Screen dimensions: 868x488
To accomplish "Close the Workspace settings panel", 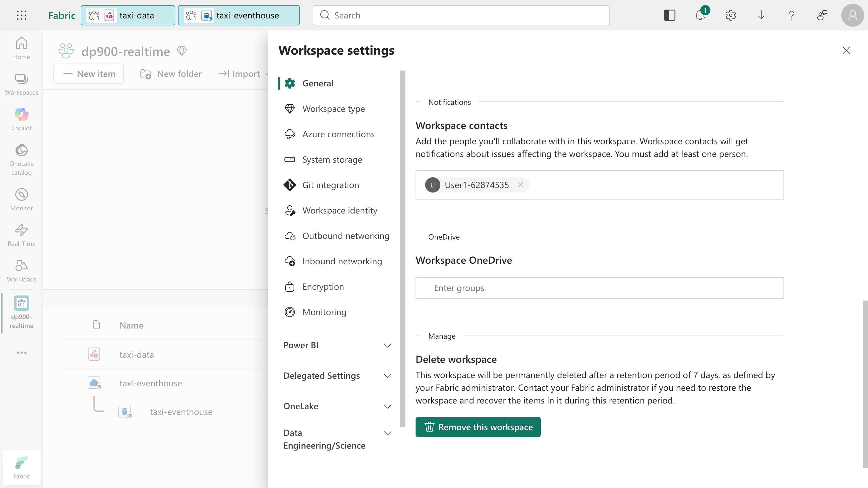I will pyautogui.click(x=846, y=50).
